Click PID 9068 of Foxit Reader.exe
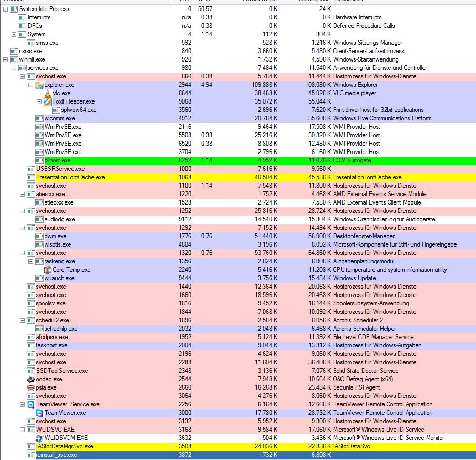Screen dimensions: 476x460 click(x=185, y=101)
